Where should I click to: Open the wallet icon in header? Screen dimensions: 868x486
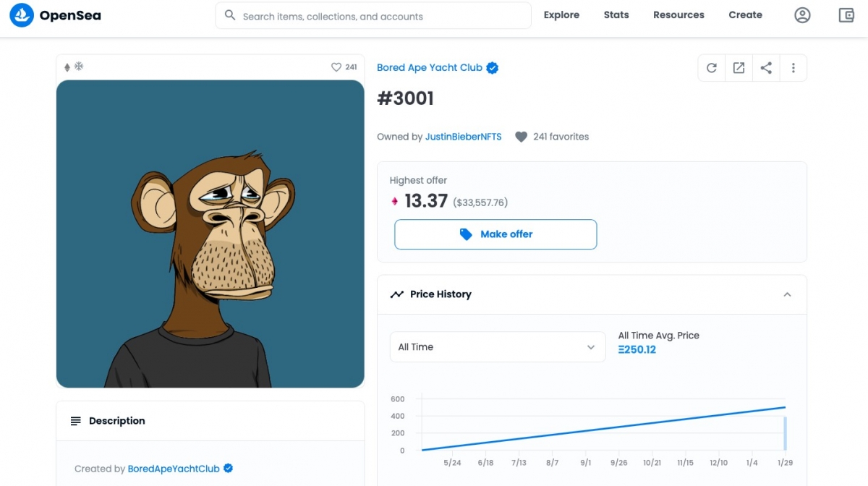pyautogui.click(x=846, y=15)
